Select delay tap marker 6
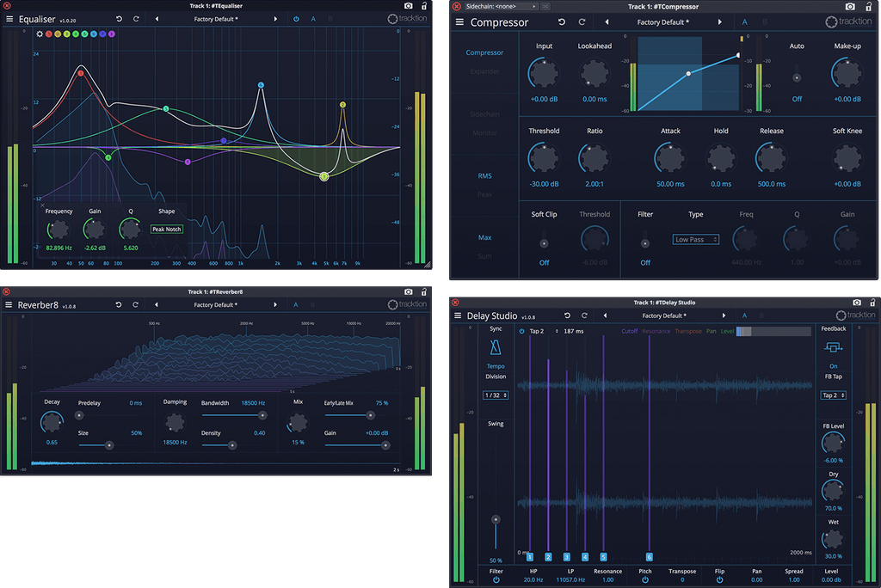The height and width of the screenshot is (588, 881). [649, 556]
